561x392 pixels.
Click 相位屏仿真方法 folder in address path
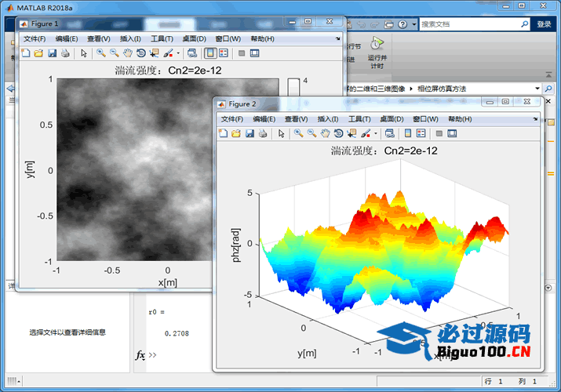click(x=442, y=89)
